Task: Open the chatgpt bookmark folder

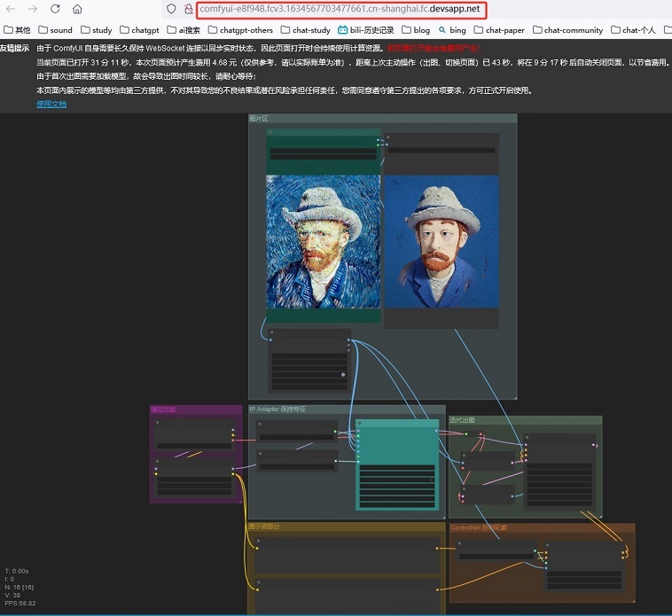Action: [x=140, y=30]
